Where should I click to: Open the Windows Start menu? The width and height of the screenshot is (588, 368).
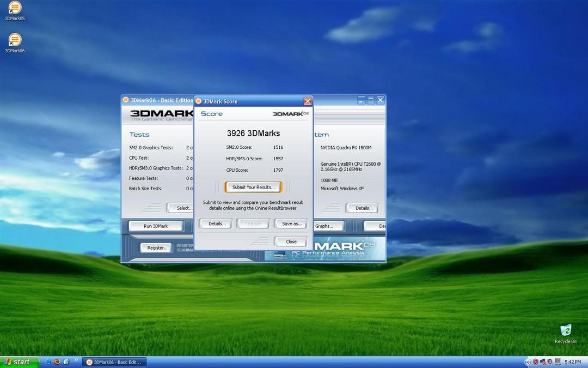(20, 362)
